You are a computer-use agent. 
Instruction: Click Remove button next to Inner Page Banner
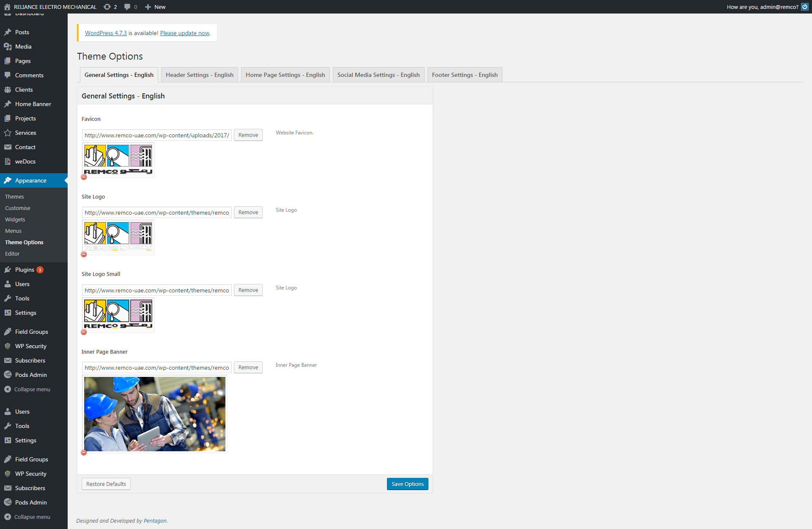click(248, 367)
